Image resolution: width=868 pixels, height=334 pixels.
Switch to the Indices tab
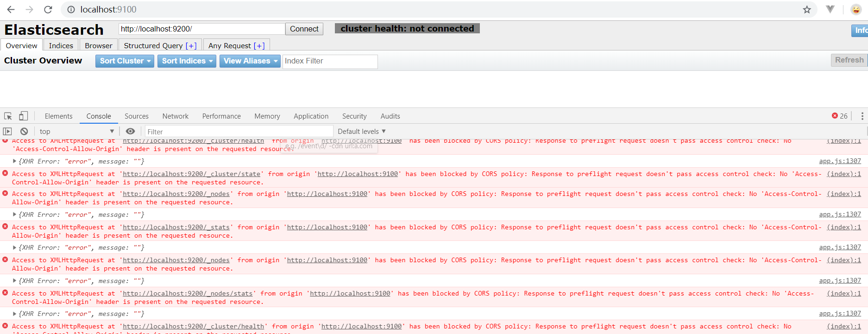[61, 45]
